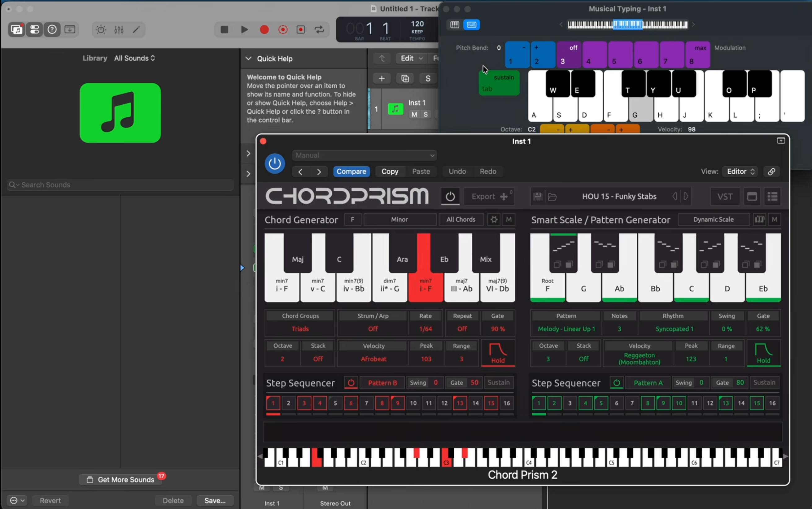Viewport: 812px width, 509px height.
Task: Open the All Chords selector
Action: 461,220
